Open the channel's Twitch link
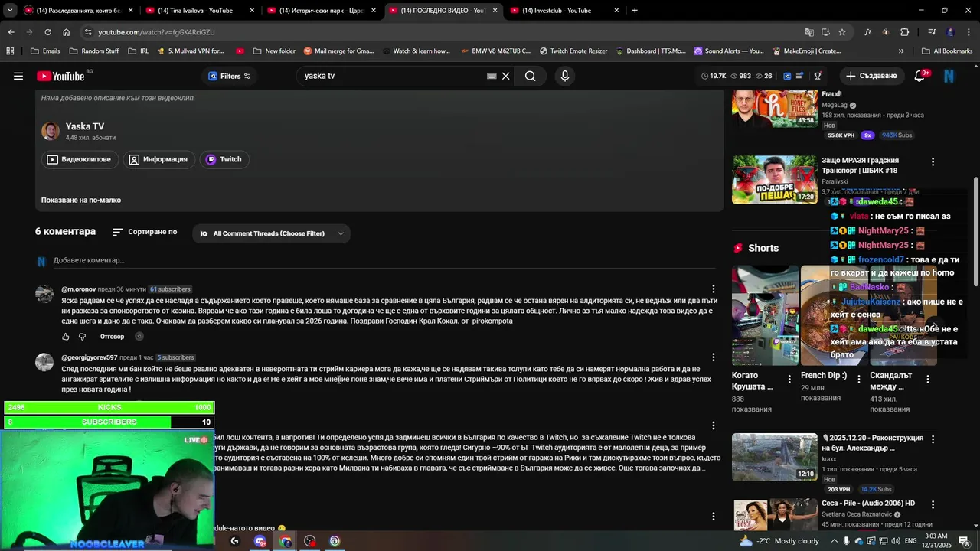Screen dimensions: 980x551 point(224,159)
